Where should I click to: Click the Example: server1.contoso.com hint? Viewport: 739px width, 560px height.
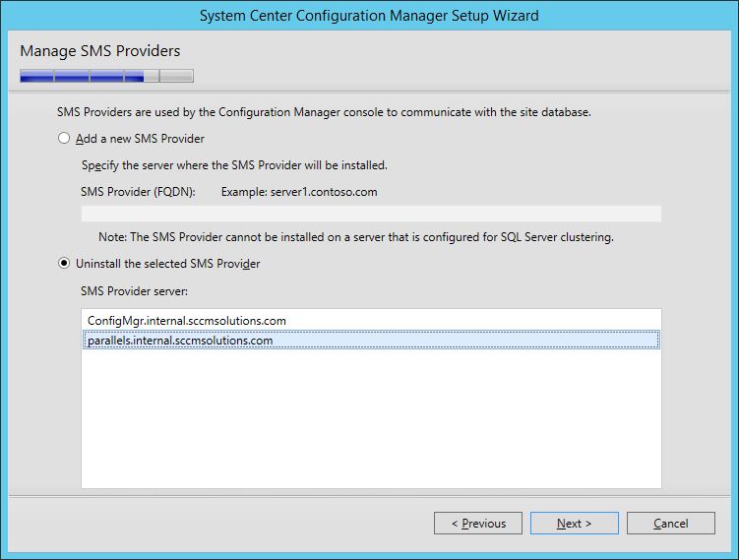[x=299, y=192]
